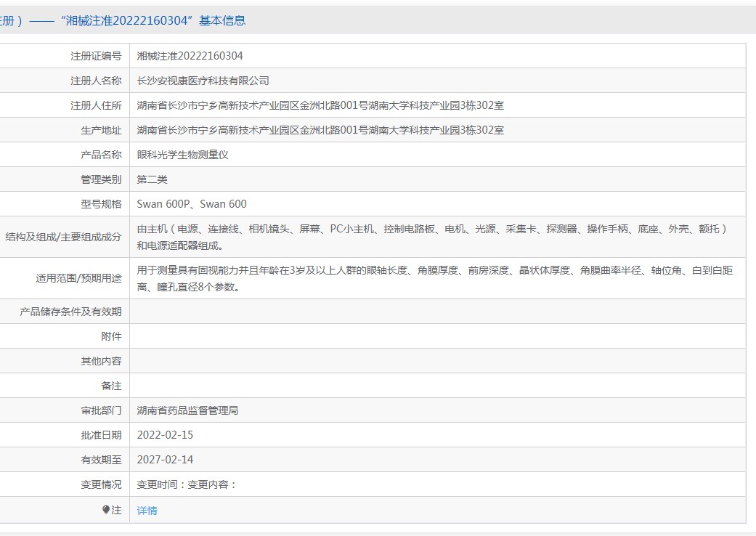756x536 pixels.
Task: Click the lightbulb 注 icon
Action: (x=106, y=509)
